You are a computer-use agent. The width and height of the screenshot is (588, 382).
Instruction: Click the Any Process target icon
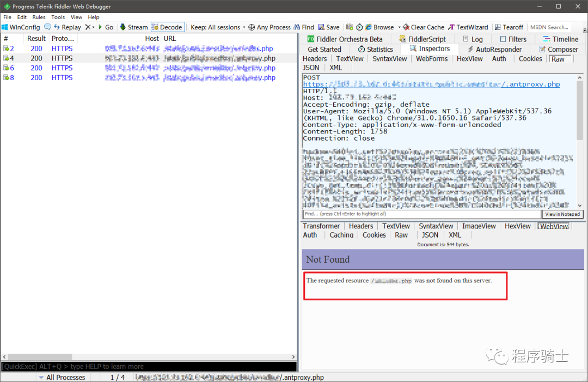252,27
